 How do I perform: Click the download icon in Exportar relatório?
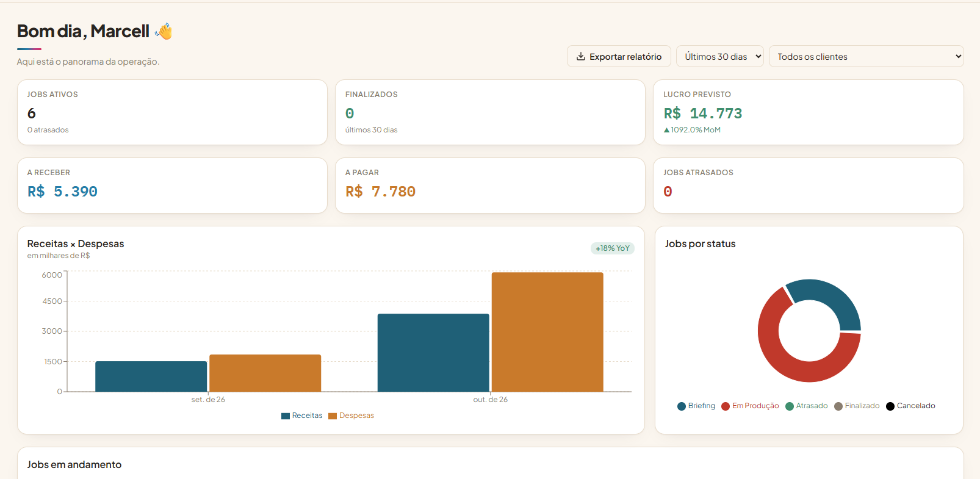click(581, 56)
